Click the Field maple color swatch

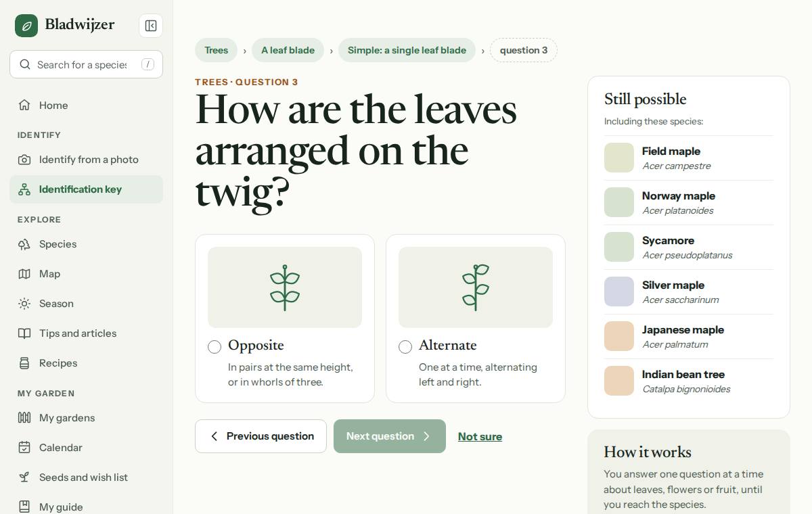pos(619,158)
